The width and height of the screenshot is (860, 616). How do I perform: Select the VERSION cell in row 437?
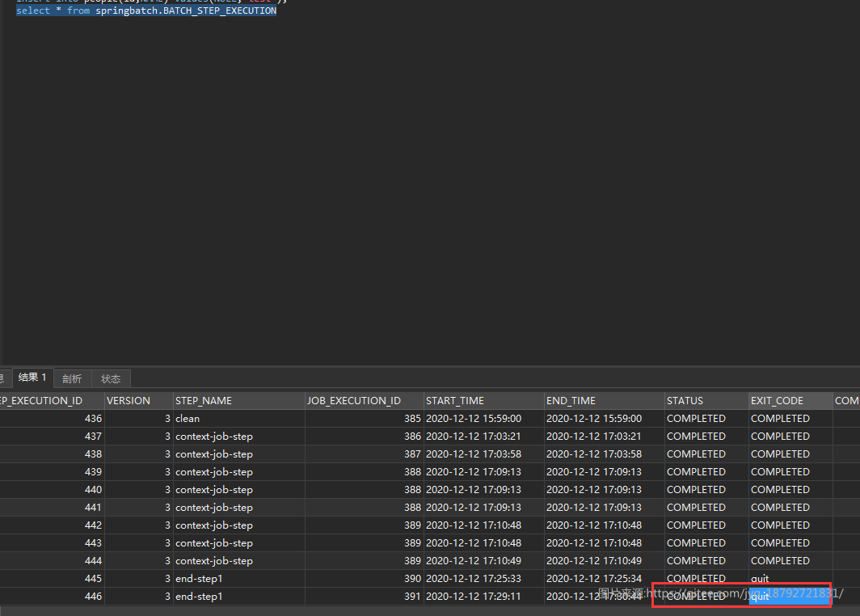pyautogui.click(x=139, y=437)
